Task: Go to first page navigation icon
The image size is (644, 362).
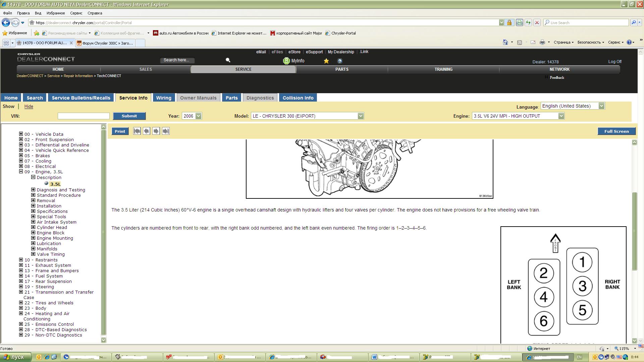Action: [137, 131]
